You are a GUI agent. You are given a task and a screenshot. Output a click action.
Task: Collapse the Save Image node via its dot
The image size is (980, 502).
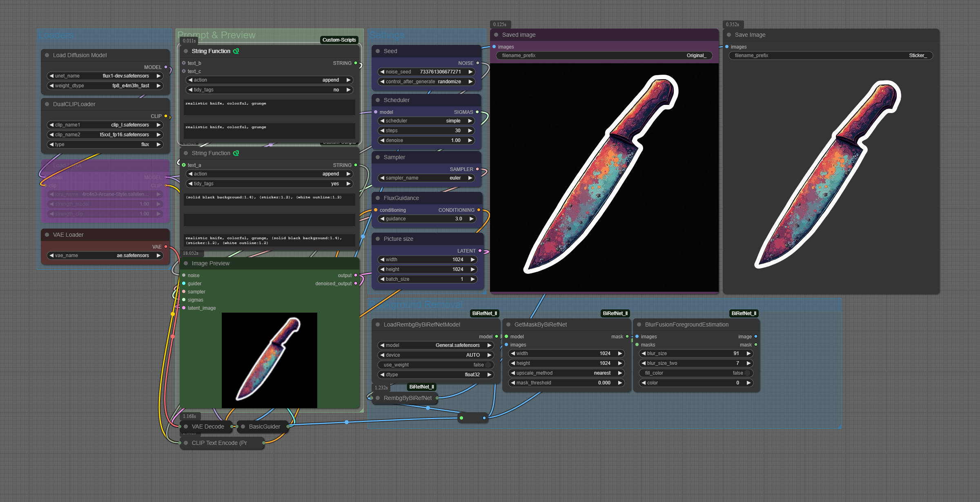point(729,35)
